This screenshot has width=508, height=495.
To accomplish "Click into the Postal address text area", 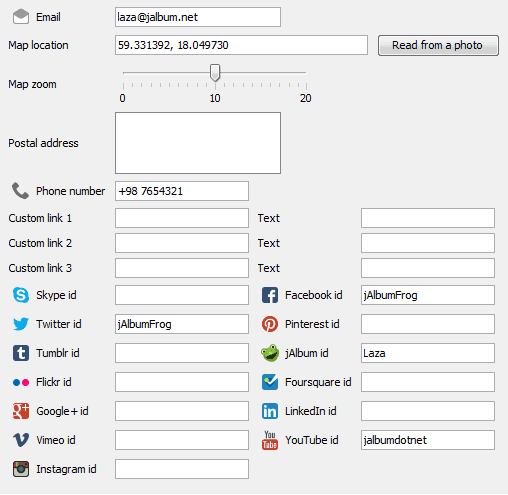I will tap(198, 143).
